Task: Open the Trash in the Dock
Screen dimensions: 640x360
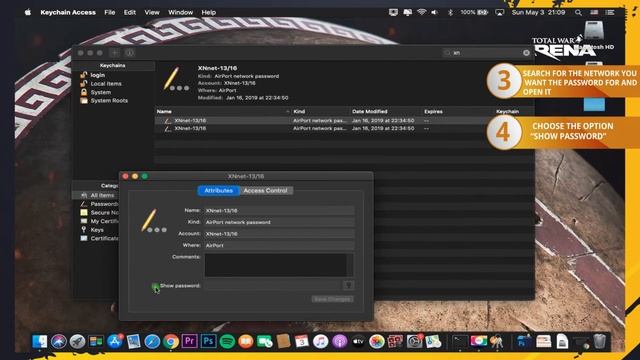Action: point(600,341)
